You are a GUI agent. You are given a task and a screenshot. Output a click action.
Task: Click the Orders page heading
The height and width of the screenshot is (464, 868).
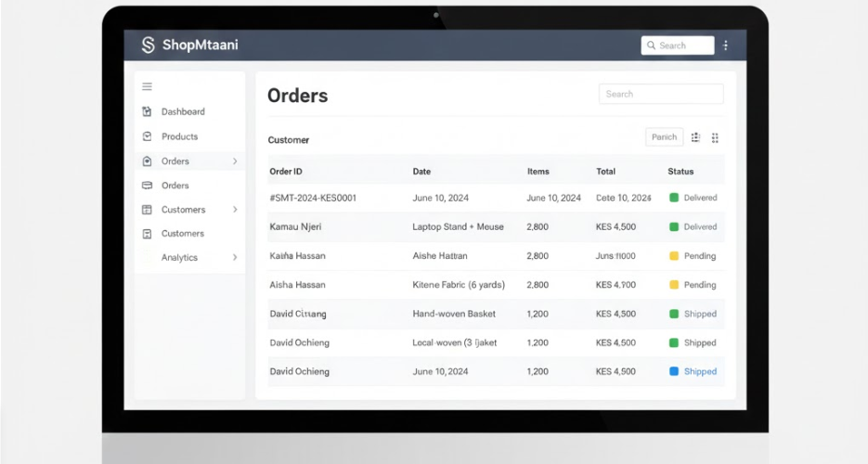click(298, 96)
